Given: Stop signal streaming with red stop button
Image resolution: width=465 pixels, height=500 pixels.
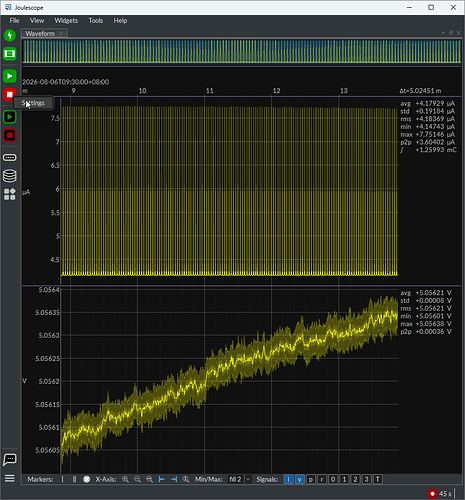Looking at the screenshot, I should point(10,95).
